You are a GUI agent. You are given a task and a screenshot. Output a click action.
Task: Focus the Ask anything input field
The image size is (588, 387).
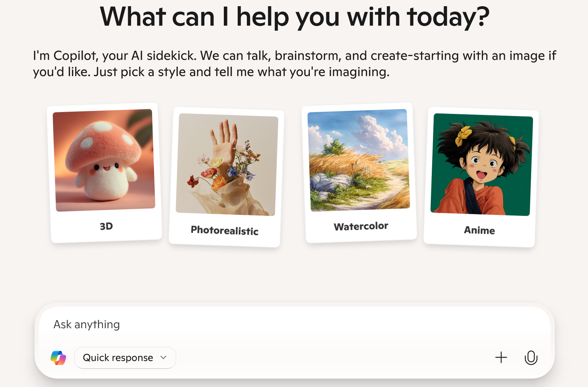click(294, 324)
